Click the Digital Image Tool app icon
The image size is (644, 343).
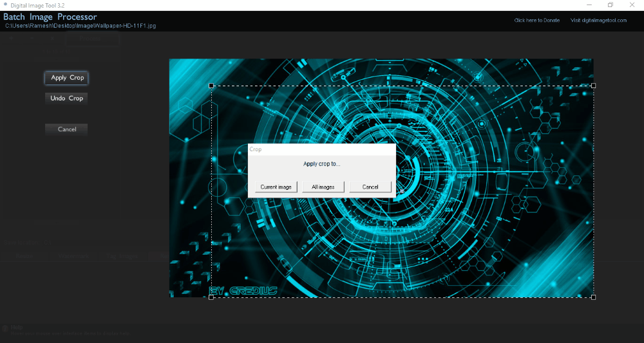tap(5, 4)
